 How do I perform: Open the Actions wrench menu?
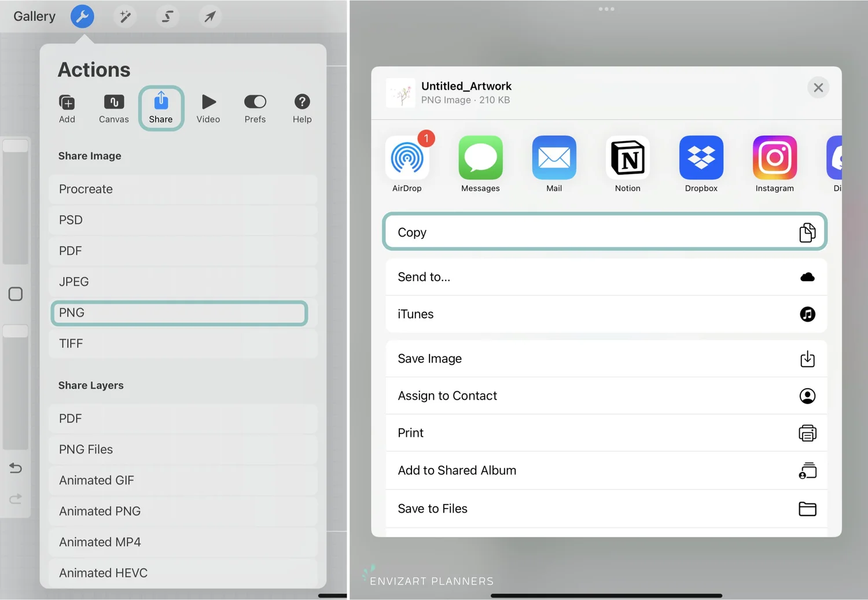point(82,16)
